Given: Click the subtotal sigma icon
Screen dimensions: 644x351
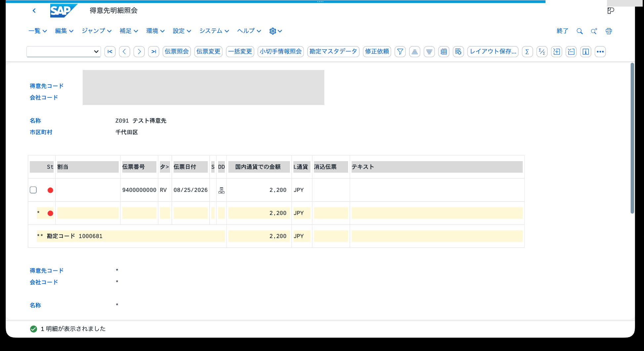Looking at the screenshot, I should 542,52.
